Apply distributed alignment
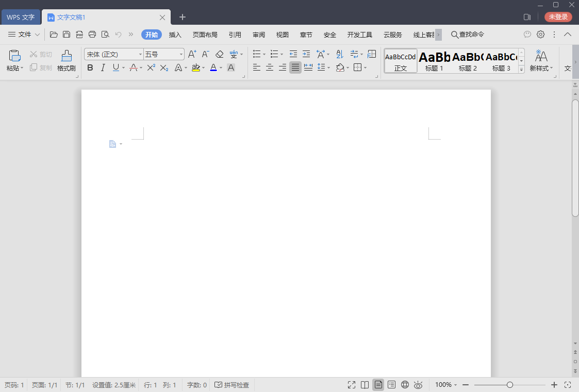 tap(308, 67)
